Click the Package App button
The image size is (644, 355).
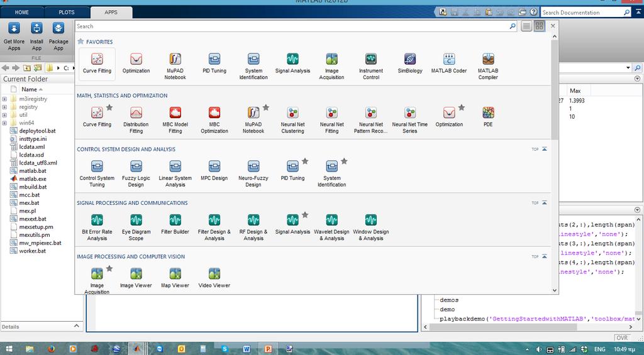pos(58,36)
